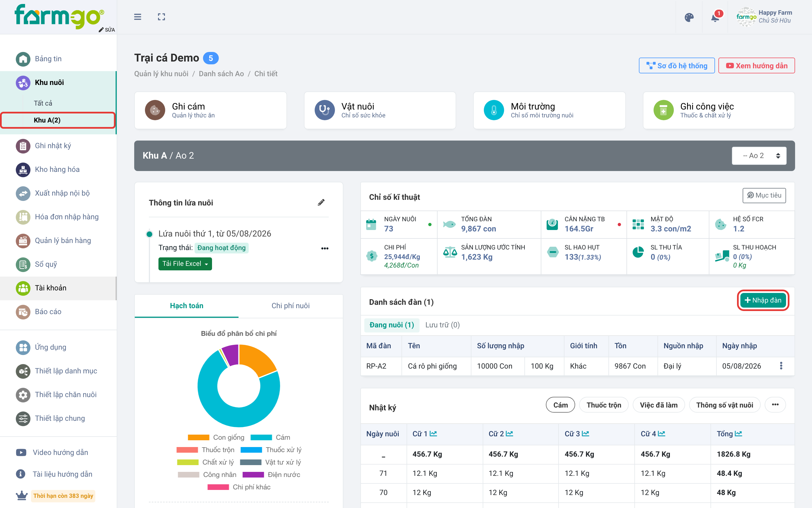Image resolution: width=812 pixels, height=508 pixels.
Task: Open the notification bell
Action: point(715,17)
